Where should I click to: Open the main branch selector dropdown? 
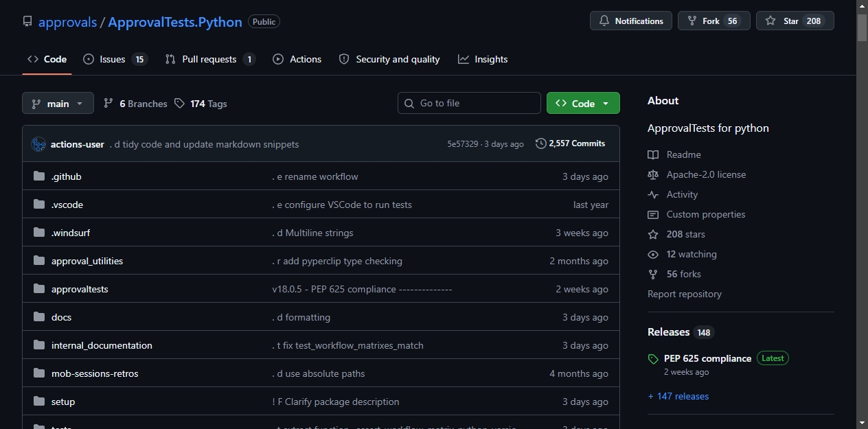58,104
